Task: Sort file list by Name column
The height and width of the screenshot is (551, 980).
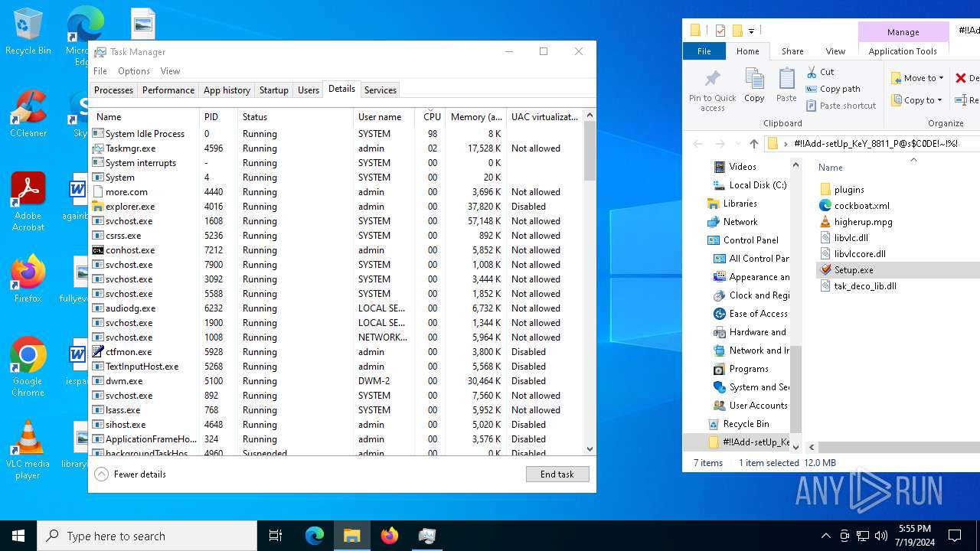Action: [831, 167]
